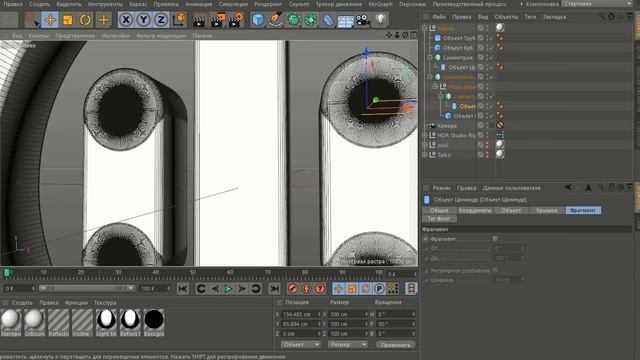
Task: Switch to the Координаты tab
Action: (x=475, y=211)
